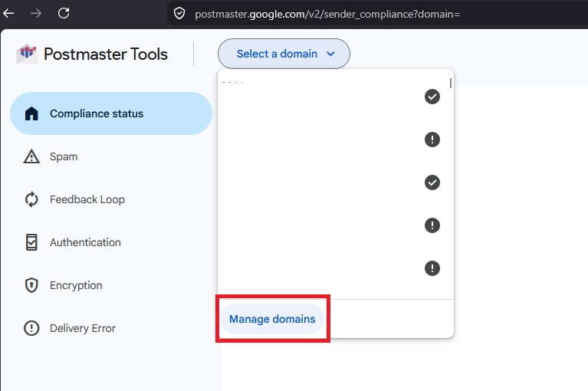
Task: Open the Compliance status page
Action: coord(111,113)
